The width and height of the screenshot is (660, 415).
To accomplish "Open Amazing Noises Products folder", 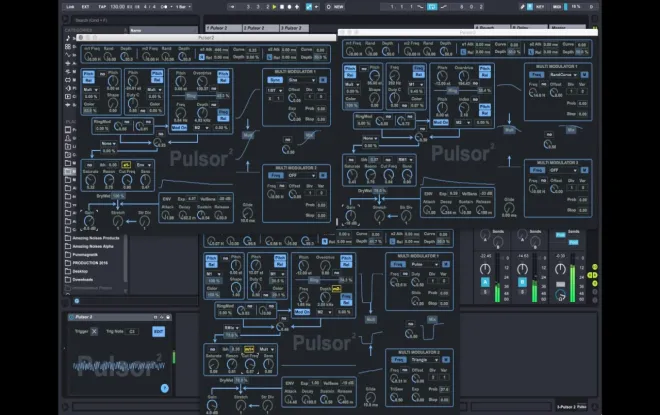I will 96,238.
